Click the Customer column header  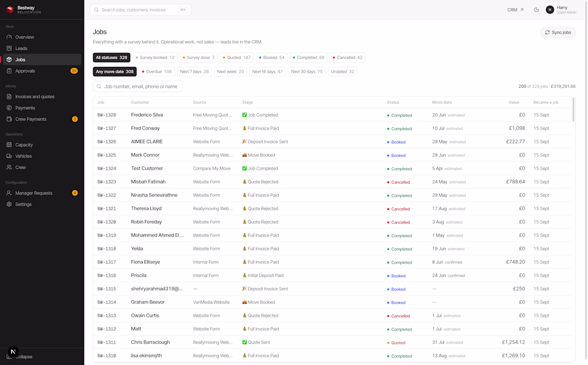tap(140, 102)
